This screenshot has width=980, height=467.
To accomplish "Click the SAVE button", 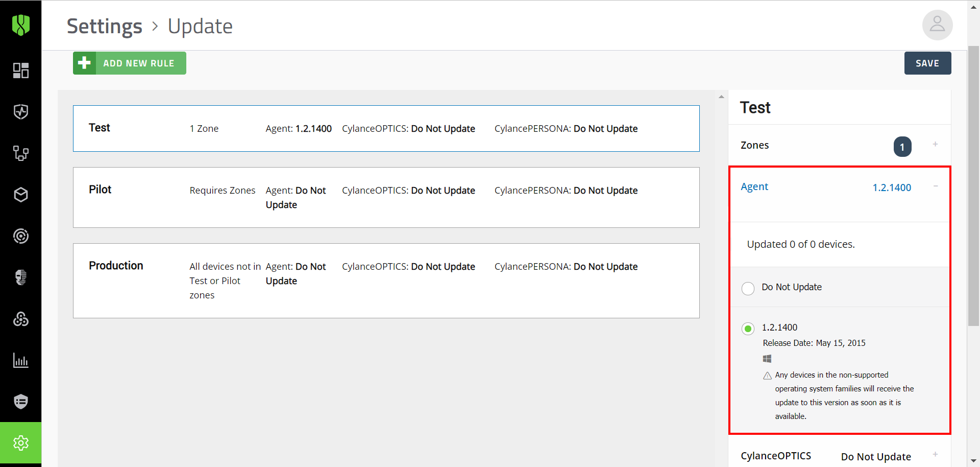I will click(x=927, y=63).
